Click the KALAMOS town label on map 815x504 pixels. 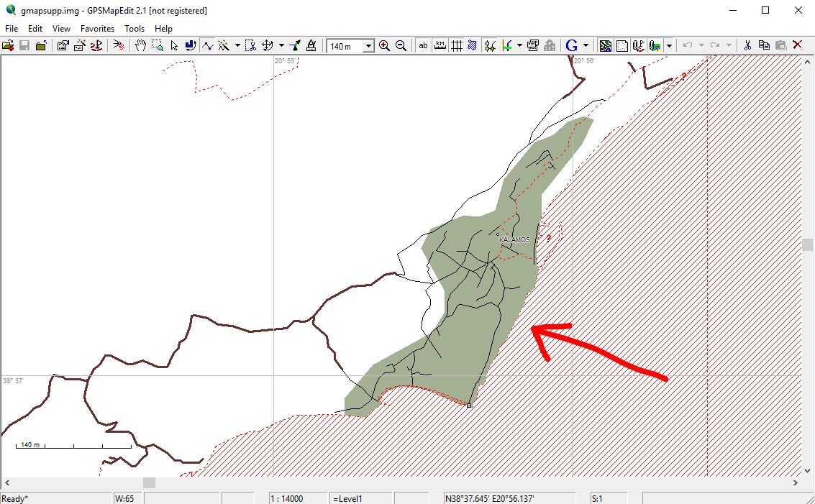(x=514, y=239)
